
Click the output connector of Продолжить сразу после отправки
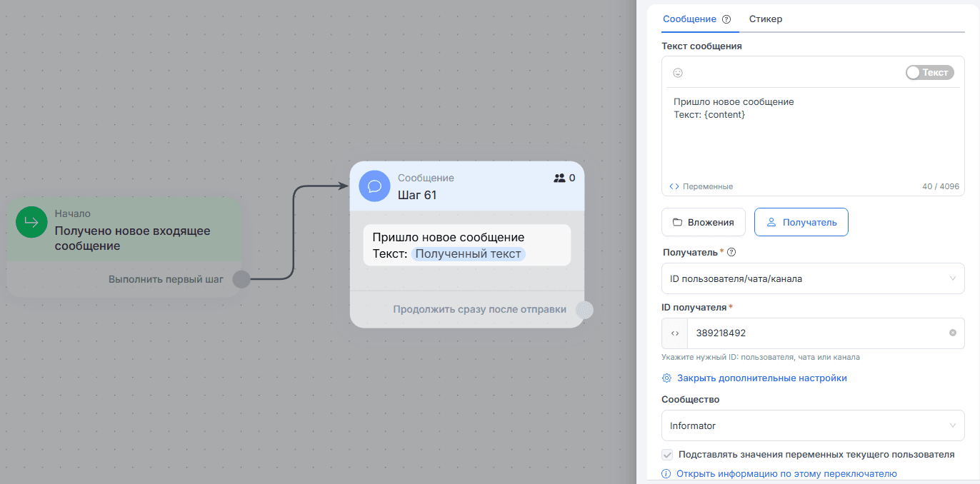[x=584, y=309]
